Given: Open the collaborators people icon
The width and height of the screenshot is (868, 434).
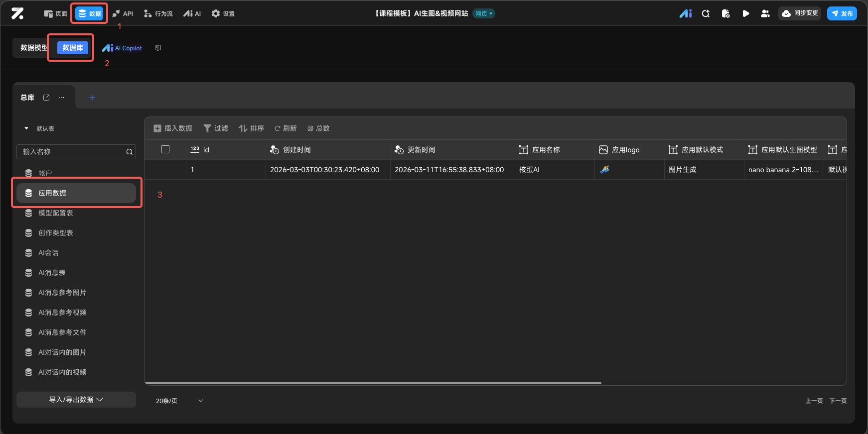Looking at the screenshot, I should pos(765,13).
